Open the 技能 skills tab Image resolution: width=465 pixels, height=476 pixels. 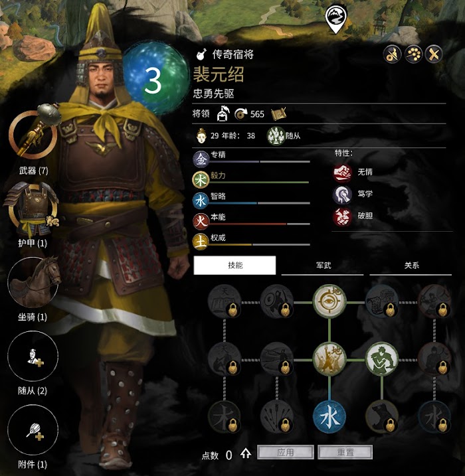click(234, 265)
